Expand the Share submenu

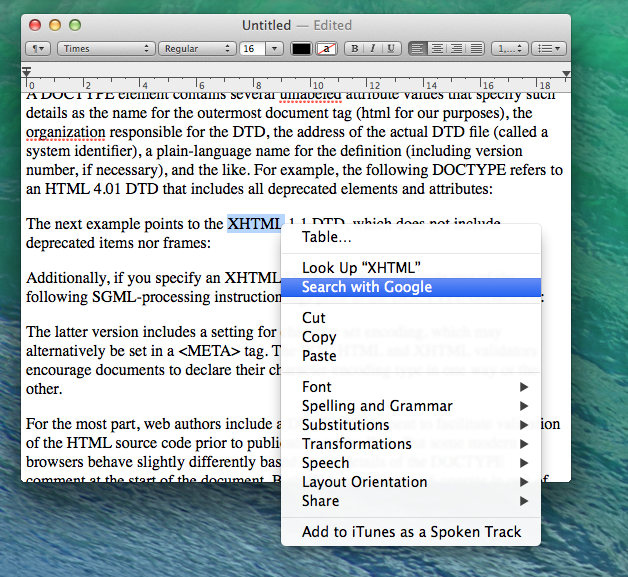pos(411,501)
